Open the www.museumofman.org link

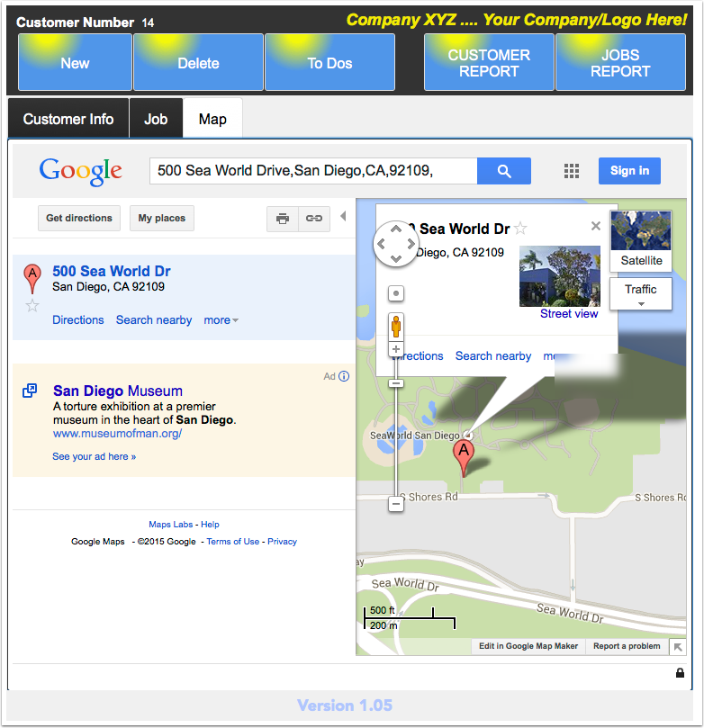coord(118,434)
